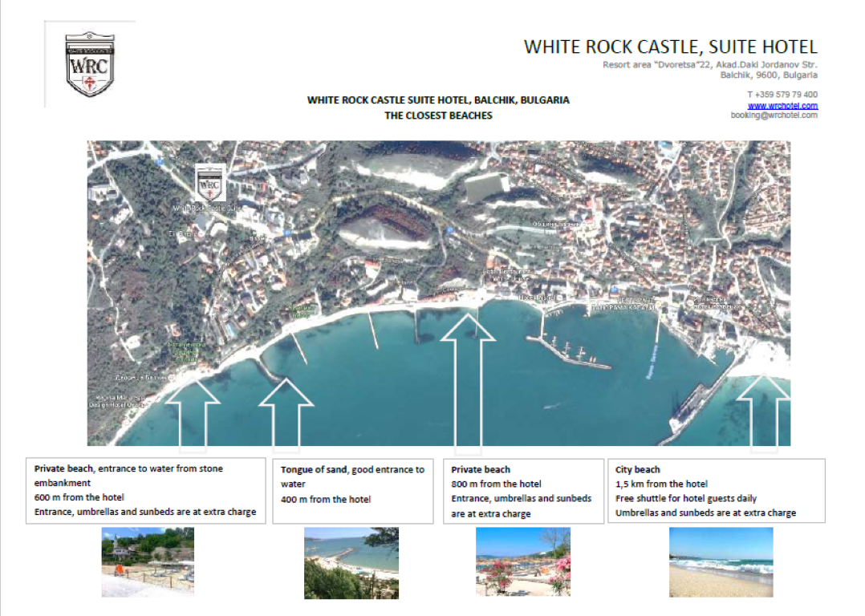Click the centered heading ending in BALCHIK, BULGARIA
Image resolution: width=865 pixels, height=616 pixels.
click(x=439, y=100)
